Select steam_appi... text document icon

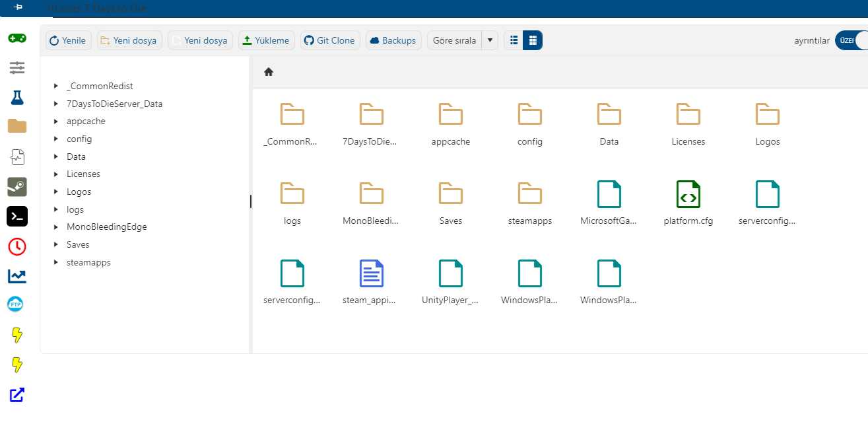(372, 273)
